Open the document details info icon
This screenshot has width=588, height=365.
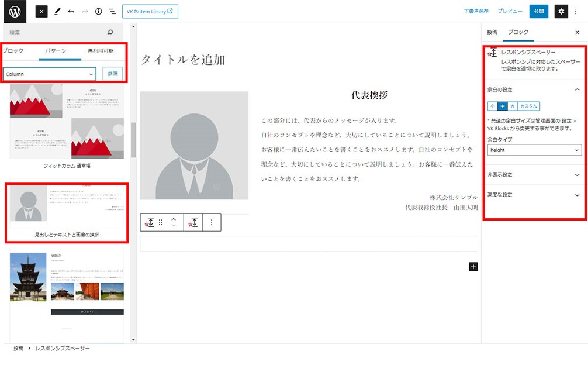pos(98,12)
